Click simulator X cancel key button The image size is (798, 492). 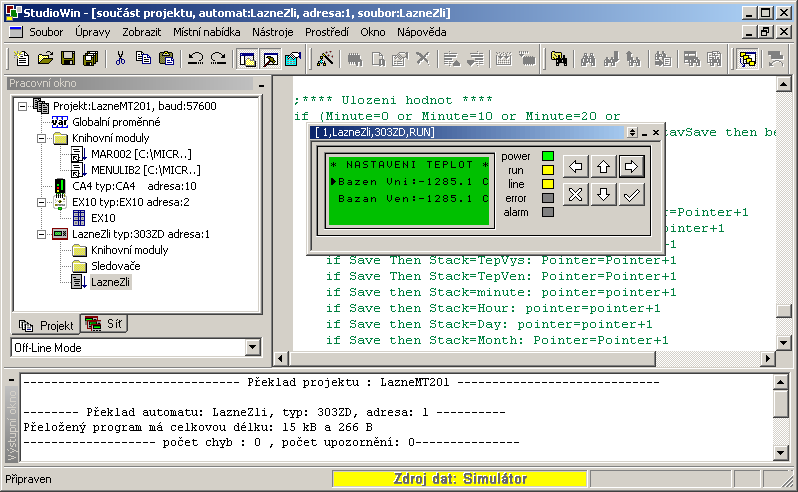coord(576,194)
